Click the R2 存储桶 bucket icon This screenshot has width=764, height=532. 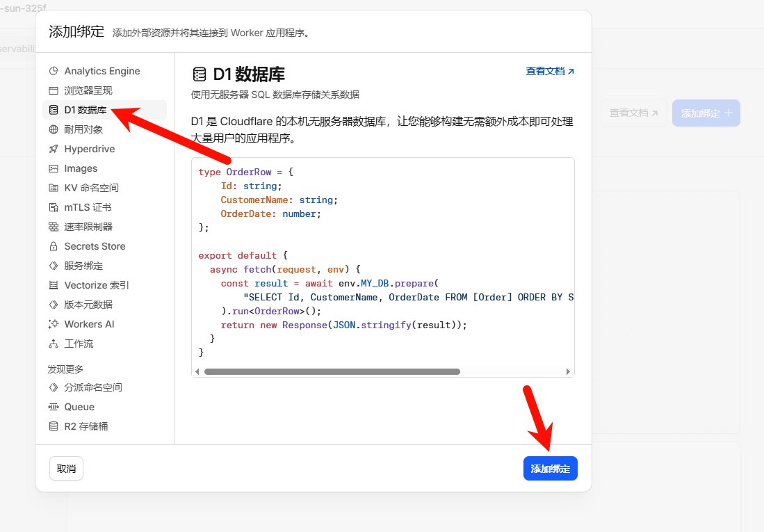pos(54,426)
